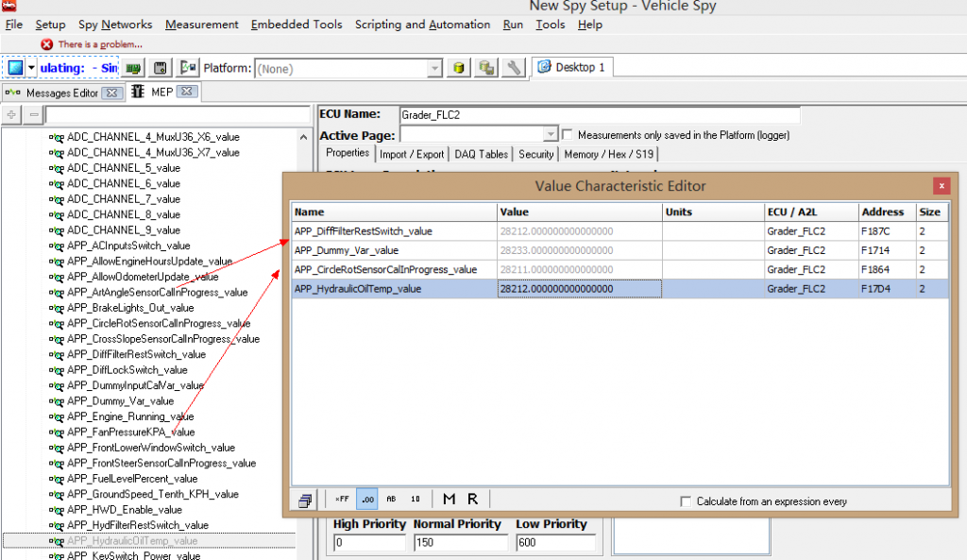Open the wrench settings tool in the toolbar
The image size is (967, 560).
513,68
